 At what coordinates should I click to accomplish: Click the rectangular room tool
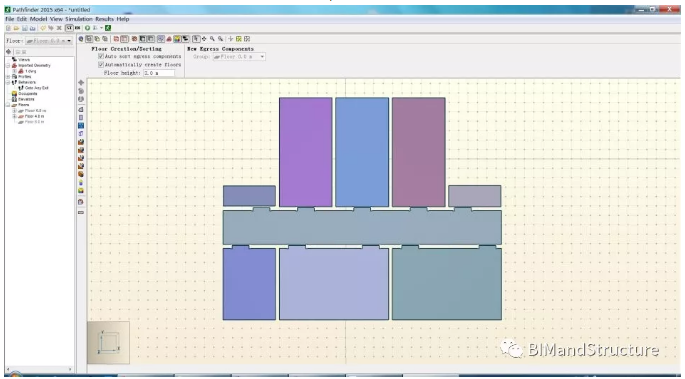[81, 117]
